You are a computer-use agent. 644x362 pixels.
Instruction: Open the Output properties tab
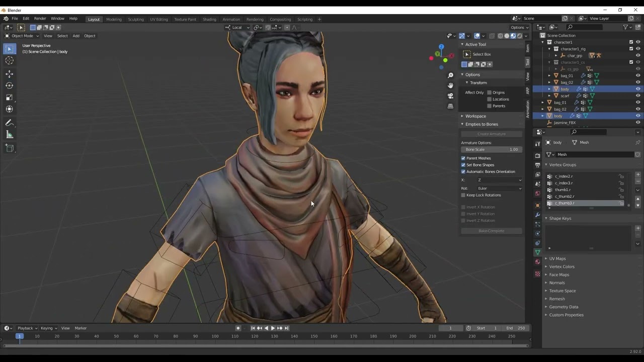click(537, 165)
